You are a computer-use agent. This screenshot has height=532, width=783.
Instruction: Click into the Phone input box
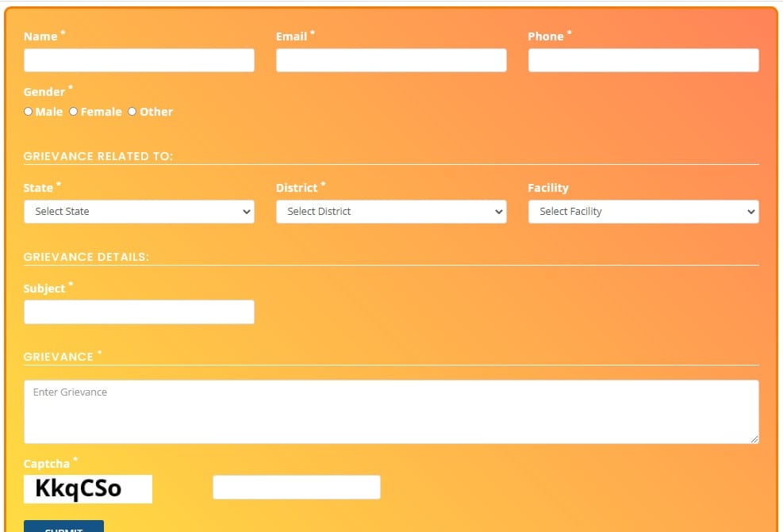point(643,60)
